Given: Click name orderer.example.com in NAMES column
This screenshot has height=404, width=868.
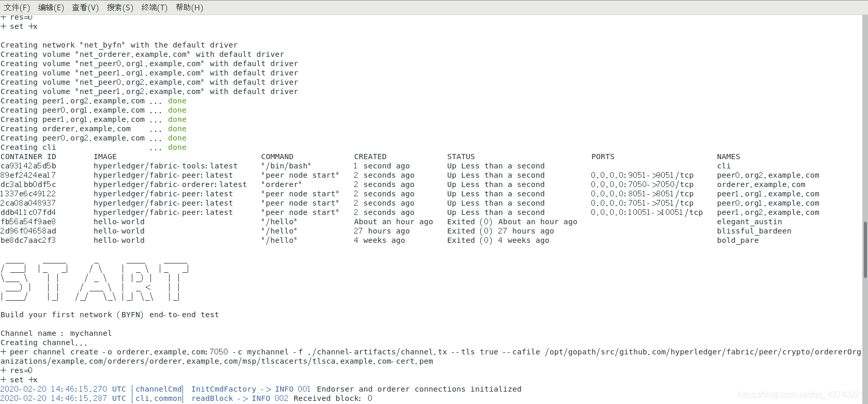Looking at the screenshot, I should click(x=761, y=184).
